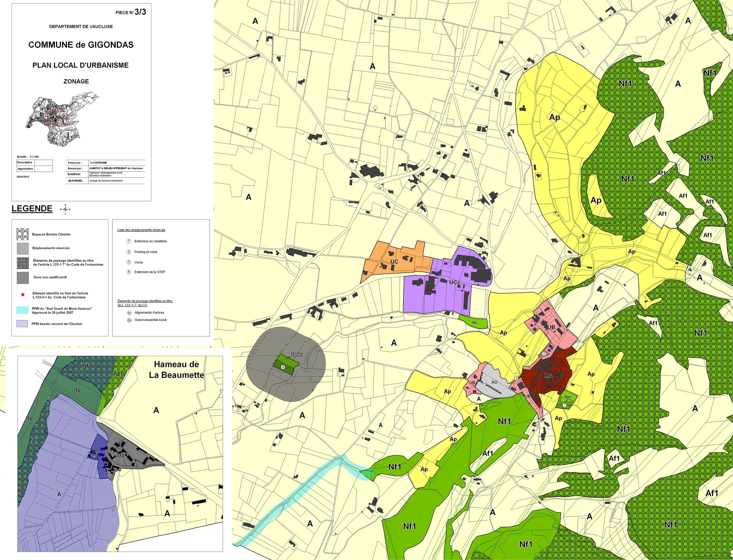Click the Espaces Boisés Classés legend swatch
Viewport: 733px width, 560px height.
22,234
